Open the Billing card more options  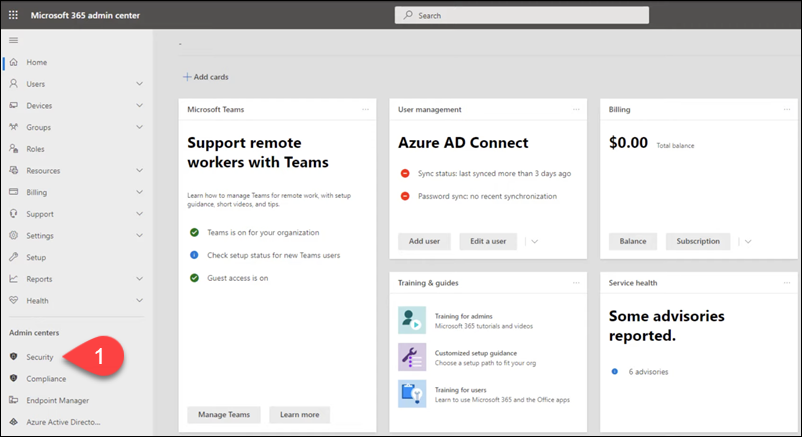coord(787,109)
